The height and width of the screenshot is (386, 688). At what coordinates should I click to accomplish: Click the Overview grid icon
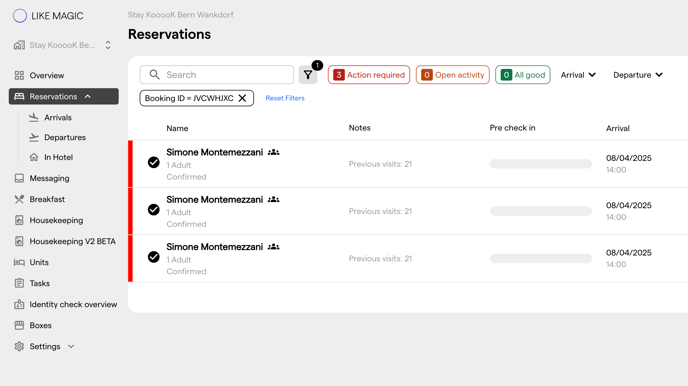[x=19, y=75]
